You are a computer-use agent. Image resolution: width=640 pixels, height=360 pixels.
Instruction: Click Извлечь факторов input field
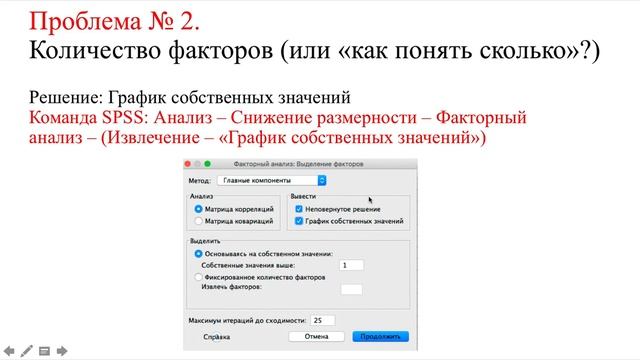(351, 289)
